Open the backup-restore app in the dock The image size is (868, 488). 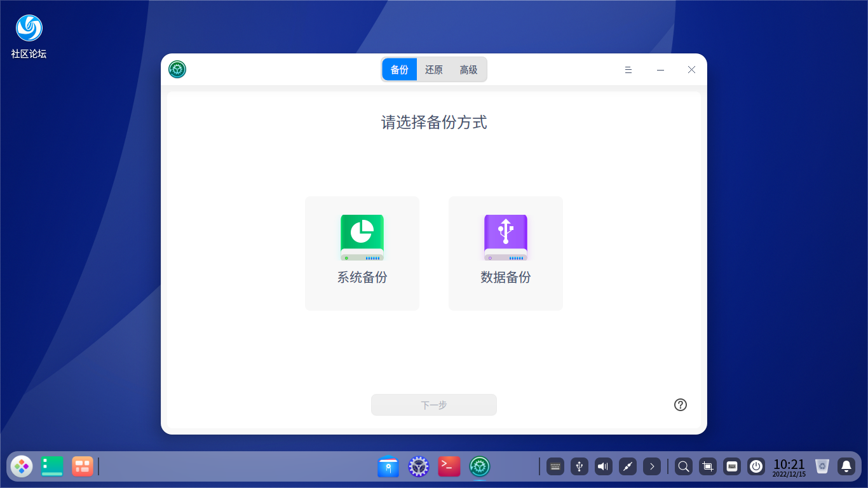(x=479, y=466)
